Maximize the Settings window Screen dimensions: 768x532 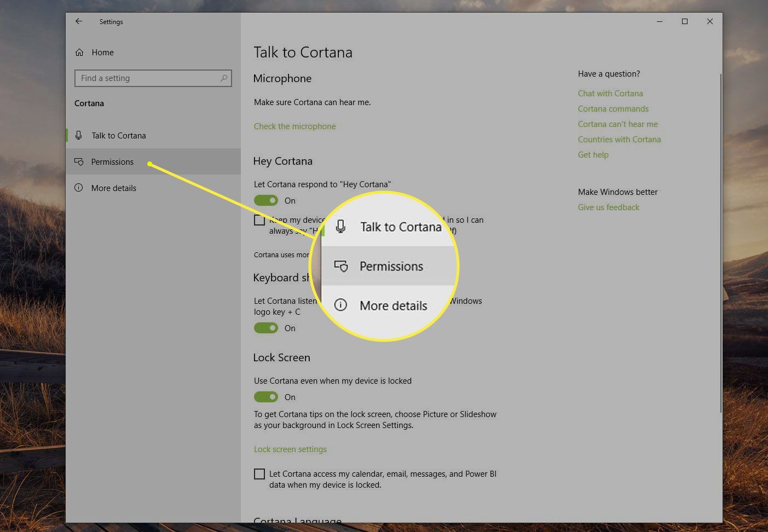point(684,21)
